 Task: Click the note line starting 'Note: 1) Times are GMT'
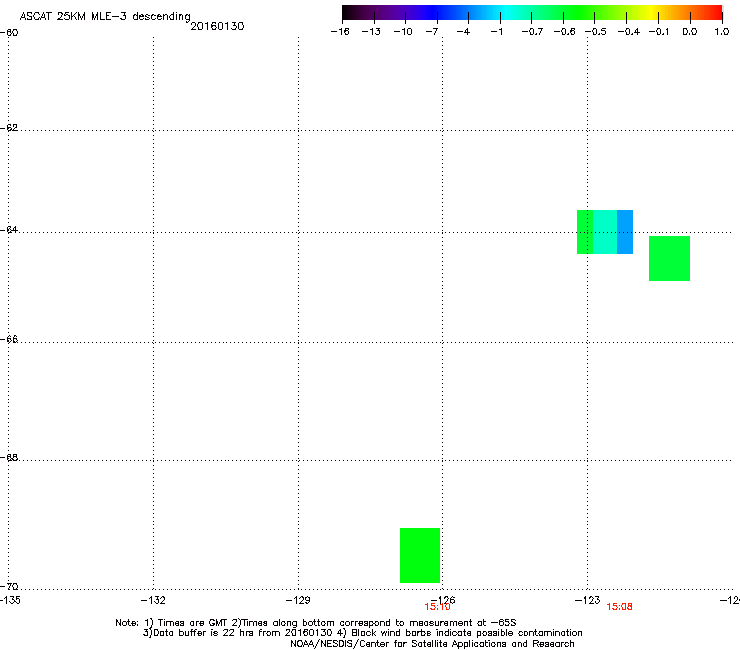[x=316, y=623]
